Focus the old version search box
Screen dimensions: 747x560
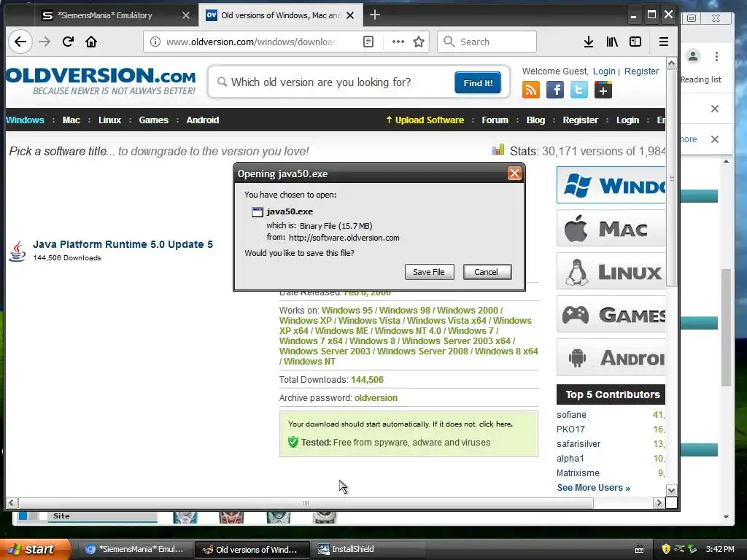(x=333, y=82)
